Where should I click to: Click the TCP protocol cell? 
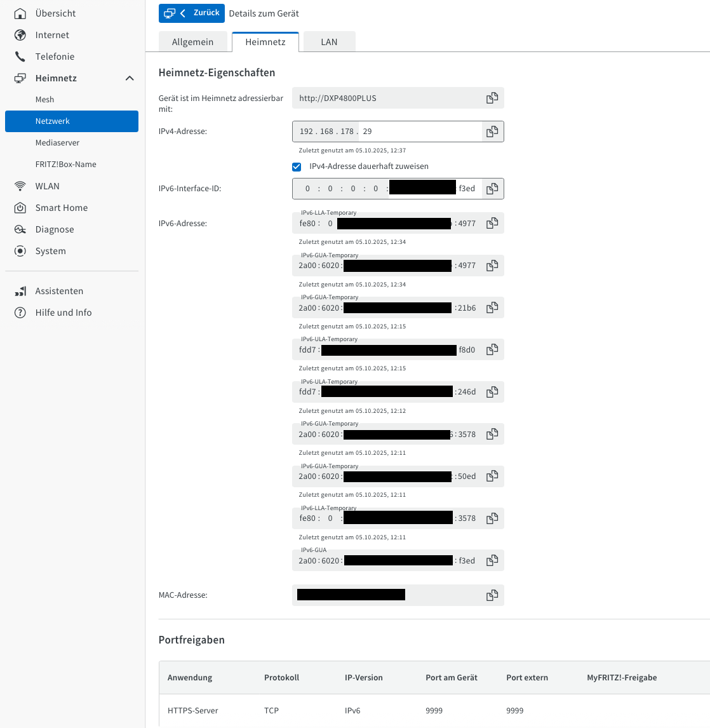click(x=271, y=710)
